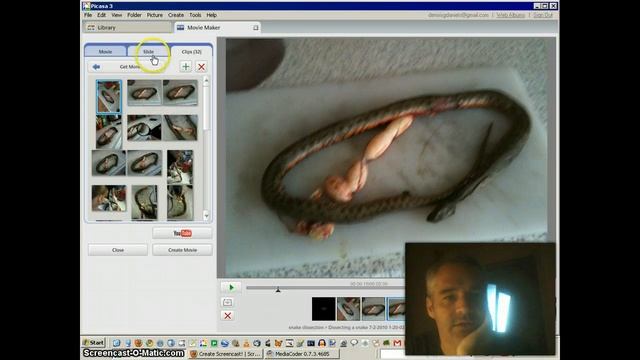The height and width of the screenshot is (360, 640).
Task: Play the movie preview
Action: (x=231, y=287)
